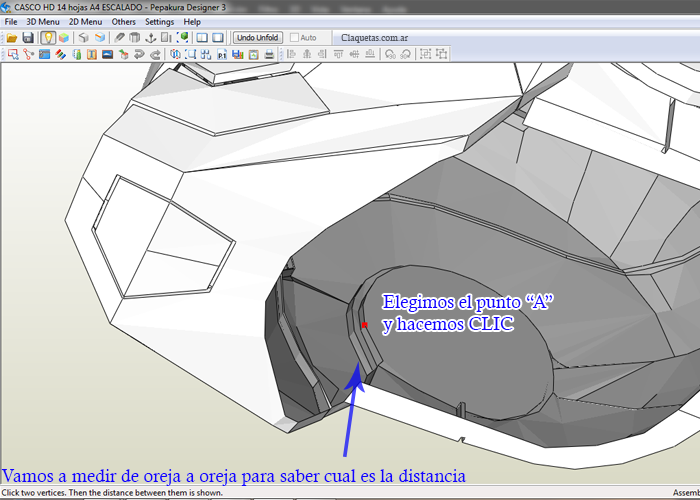Select the red nodes join/disjoin edge tool
Screen dimensions: 700x500
pos(29,54)
